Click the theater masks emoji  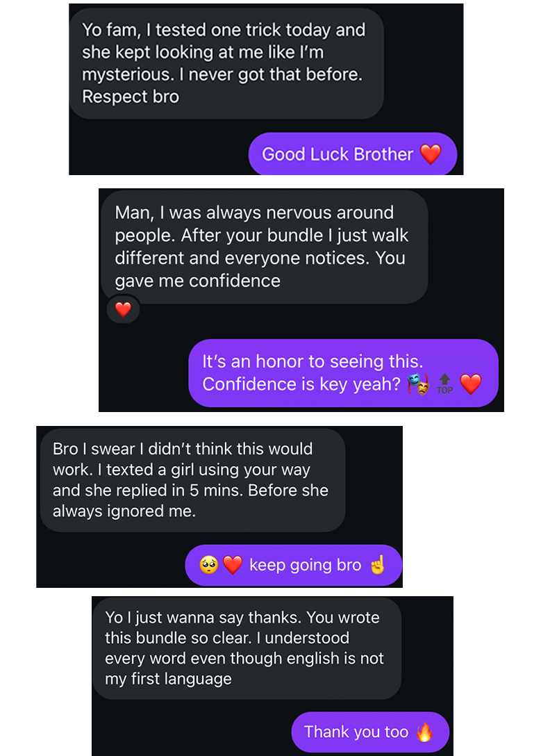coord(418,384)
